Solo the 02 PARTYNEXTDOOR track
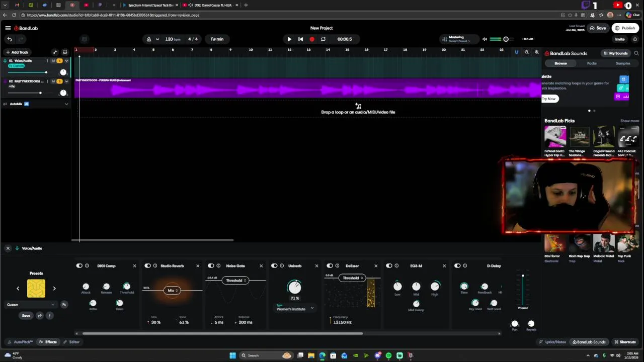The image size is (644, 362). point(59,81)
